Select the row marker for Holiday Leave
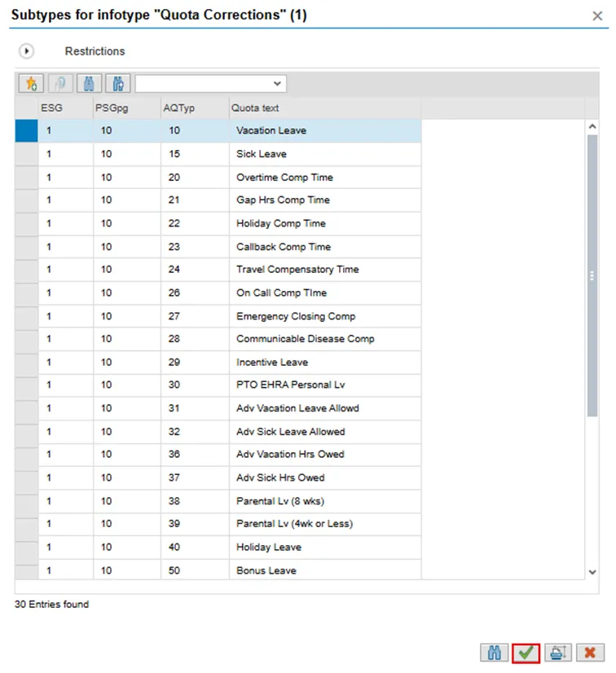Screen dimensions: 616x673 tap(26, 548)
